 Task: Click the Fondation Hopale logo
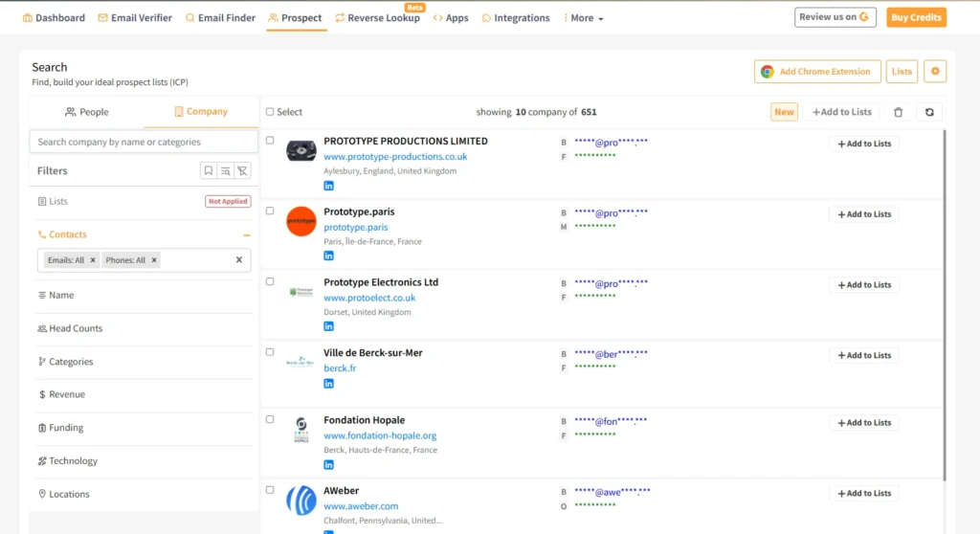tap(301, 430)
